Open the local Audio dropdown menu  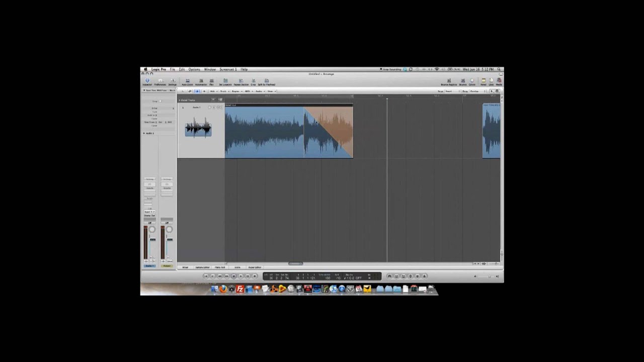tap(259, 91)
